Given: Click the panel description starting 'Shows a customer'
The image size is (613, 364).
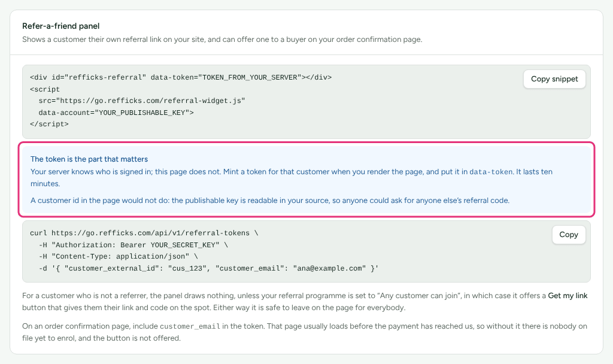Looking at the screenshot, I should [222, 40].
